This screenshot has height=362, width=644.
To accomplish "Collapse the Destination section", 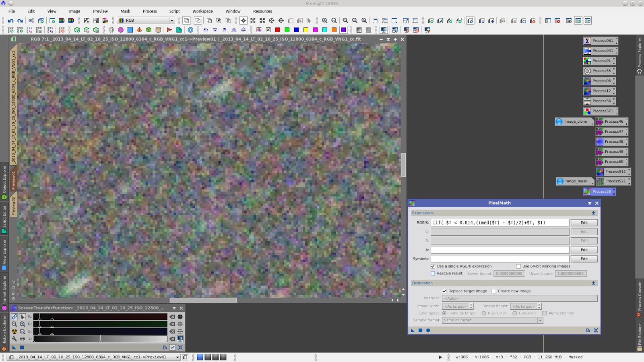I will pyautogui.click(x=593, y=283).
